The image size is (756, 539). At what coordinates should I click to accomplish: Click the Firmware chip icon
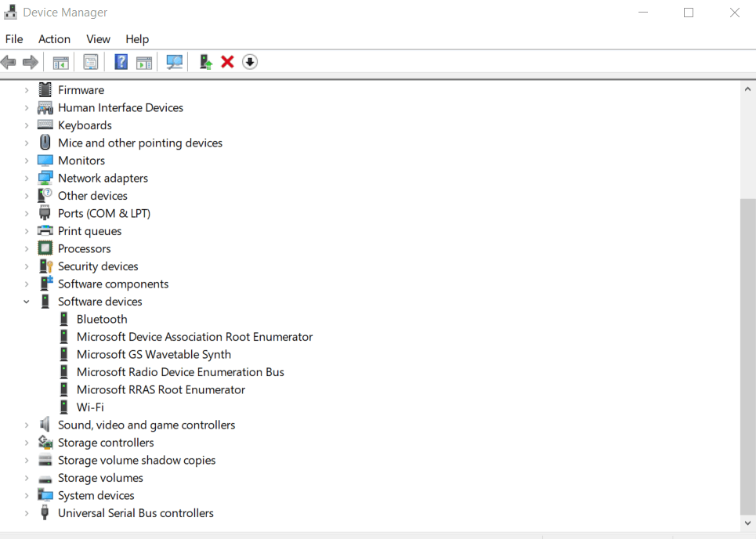click(x=45, y=89)
